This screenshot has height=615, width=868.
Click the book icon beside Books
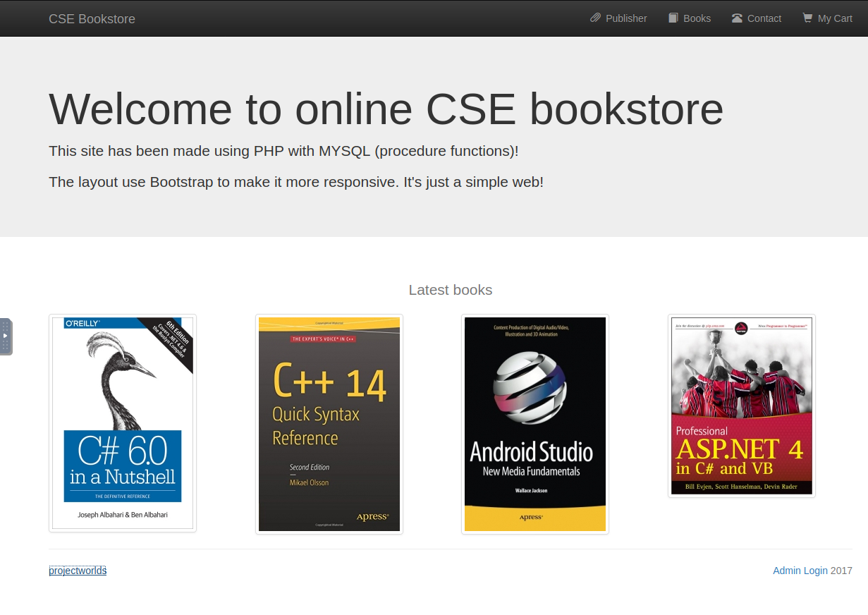pos(673,18)
